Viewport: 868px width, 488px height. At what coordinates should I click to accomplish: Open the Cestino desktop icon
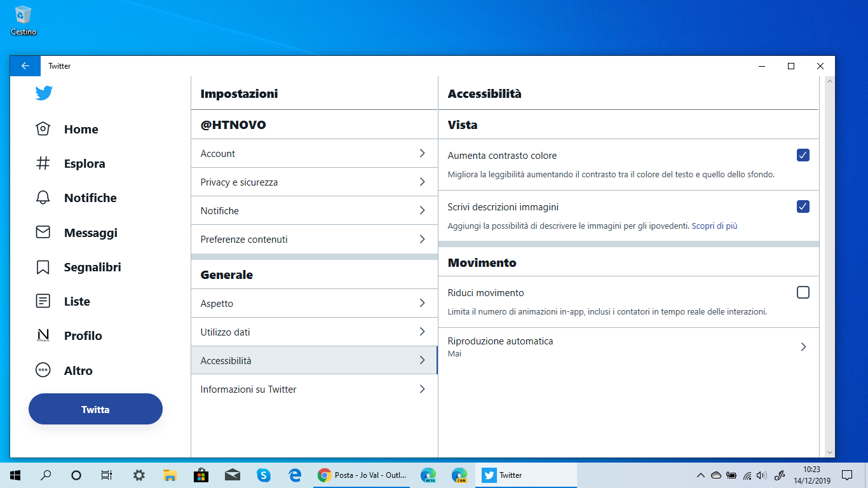24,20
